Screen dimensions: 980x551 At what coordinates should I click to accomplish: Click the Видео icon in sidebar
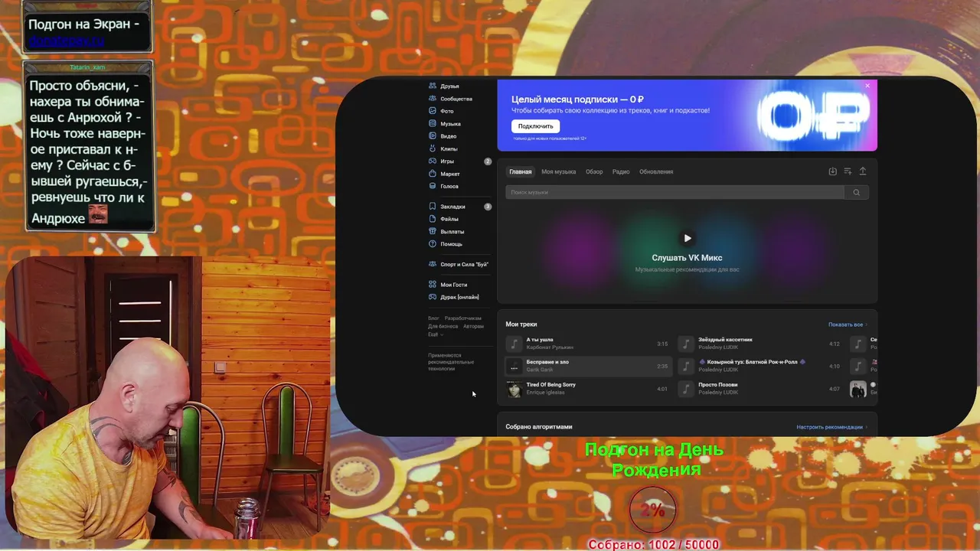(433, 136)
